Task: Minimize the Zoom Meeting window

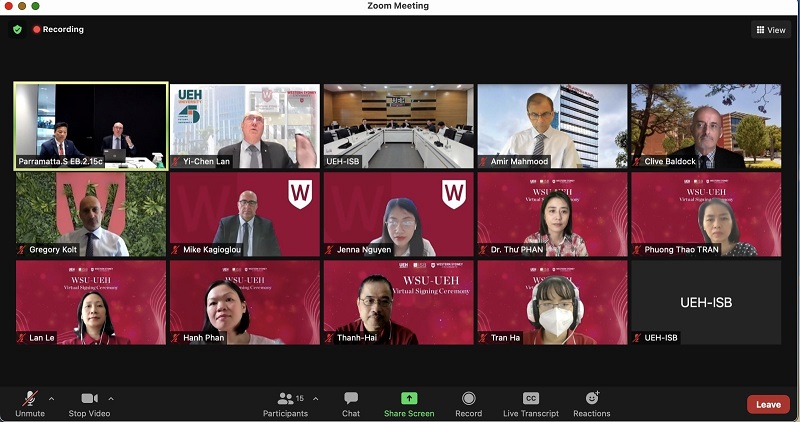Action: click(x=22, y=6)
